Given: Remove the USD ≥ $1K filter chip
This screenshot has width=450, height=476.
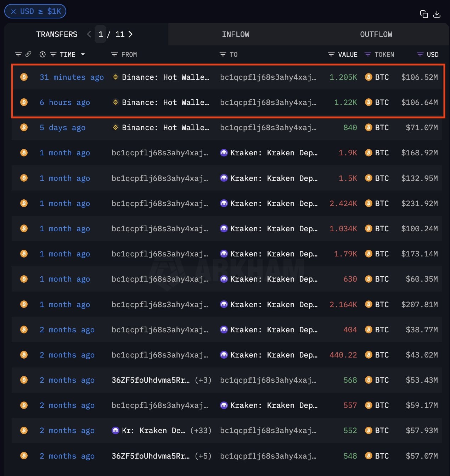Looking at the screenshot, I should (13, 12).
